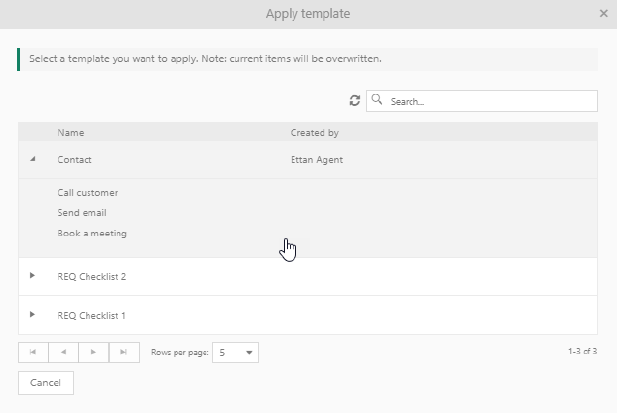Go to the previous page of templates
Viewport: 617px width, 413px height.
pos(63,352)
